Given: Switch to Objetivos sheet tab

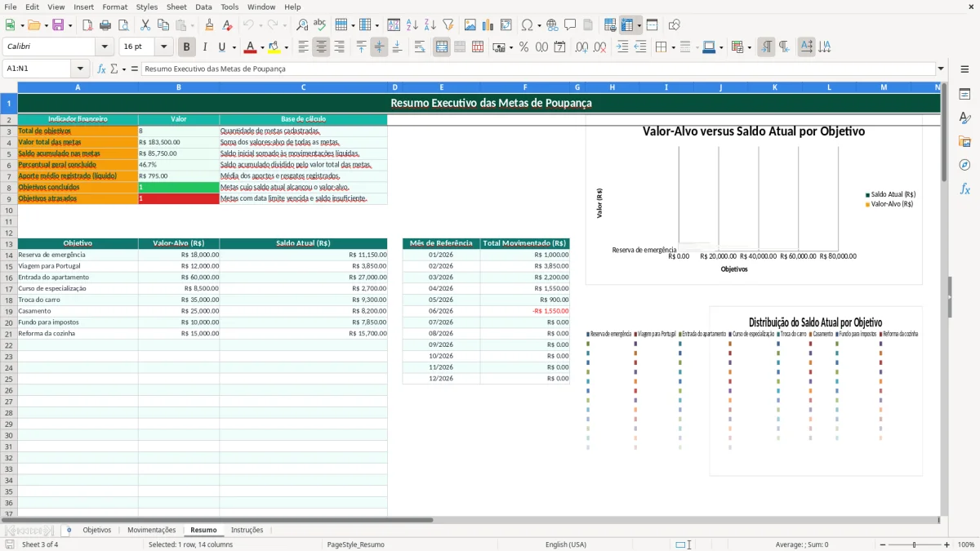Looking at the screenshot, I should point(96,530).
